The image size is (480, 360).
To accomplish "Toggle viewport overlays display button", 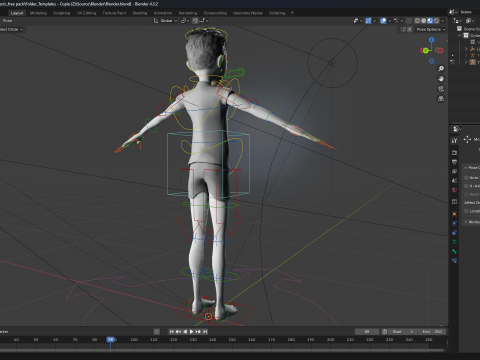I will pos(383,21).
